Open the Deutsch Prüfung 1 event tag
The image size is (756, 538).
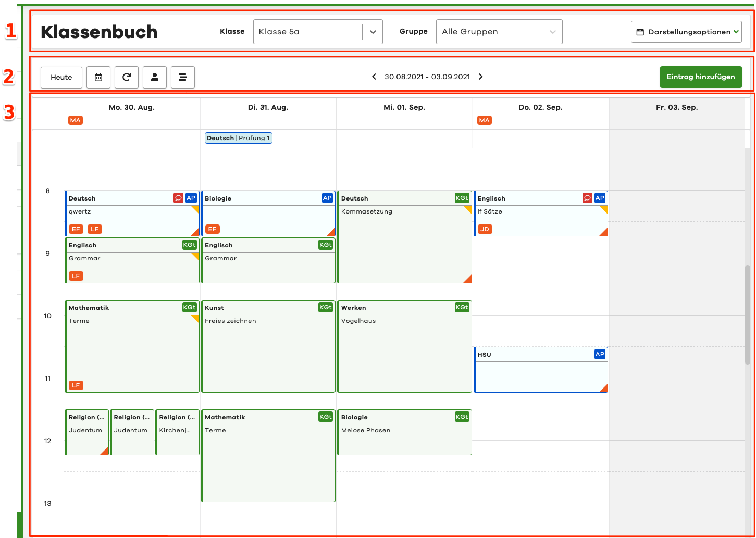(x=239, y=138)
